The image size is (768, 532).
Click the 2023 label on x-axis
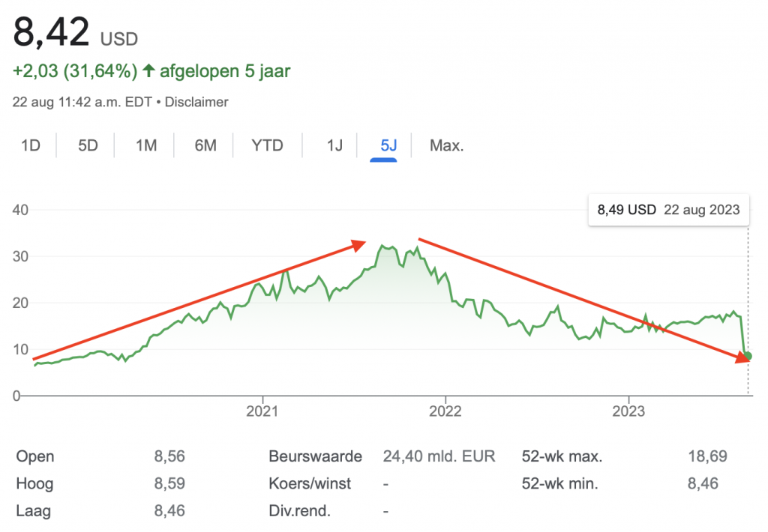coord(628,411)
